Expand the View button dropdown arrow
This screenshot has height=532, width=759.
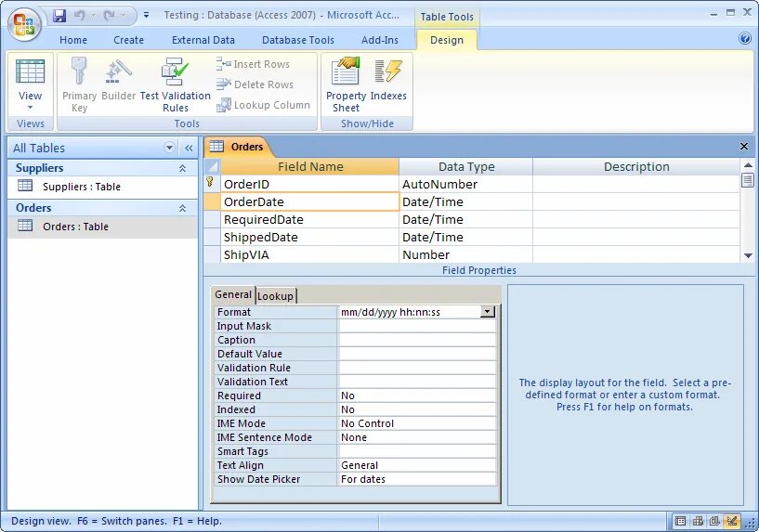(30, 108)
